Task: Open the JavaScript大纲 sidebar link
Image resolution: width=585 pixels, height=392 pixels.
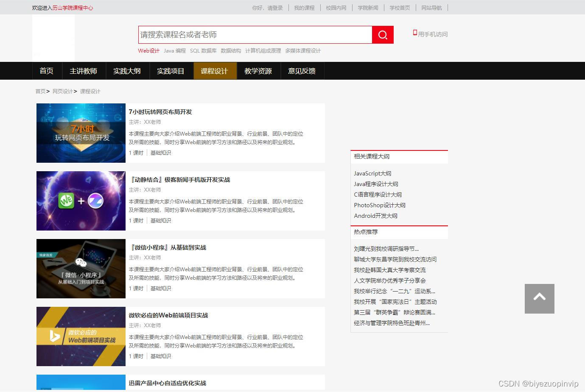Action: [373, 173]
